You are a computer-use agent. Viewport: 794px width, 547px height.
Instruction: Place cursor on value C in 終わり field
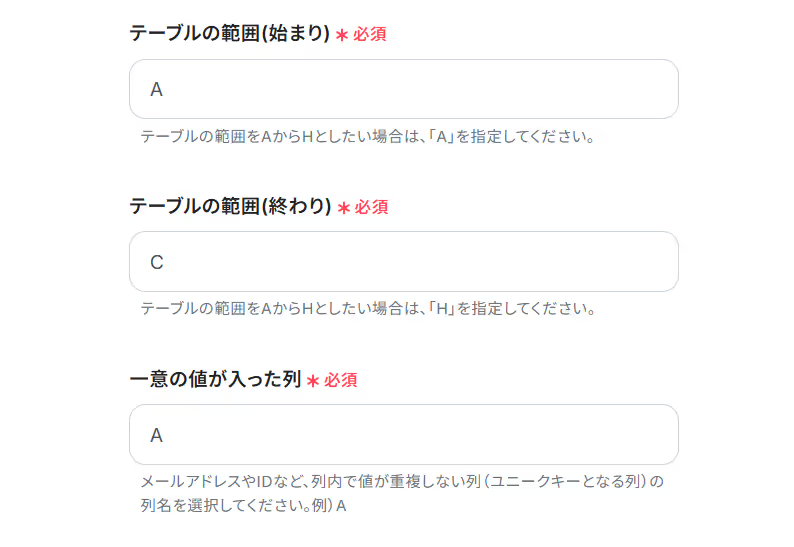pos(157,262)
